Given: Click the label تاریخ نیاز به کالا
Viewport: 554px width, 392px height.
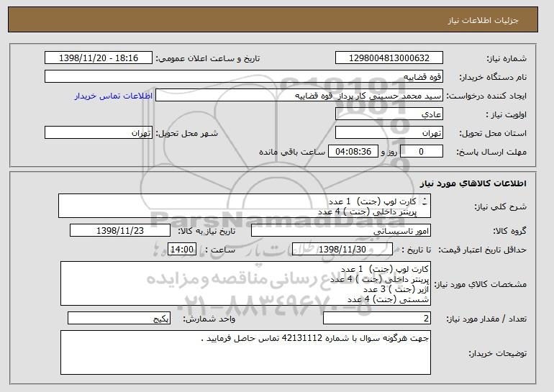Looking at the screenshot, I should [206, 231].
